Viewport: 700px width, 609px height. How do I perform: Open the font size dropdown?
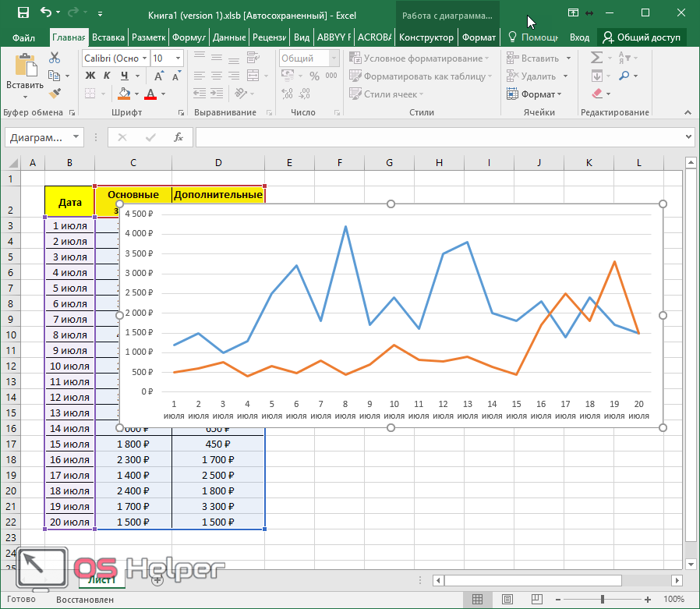[179, 58]
